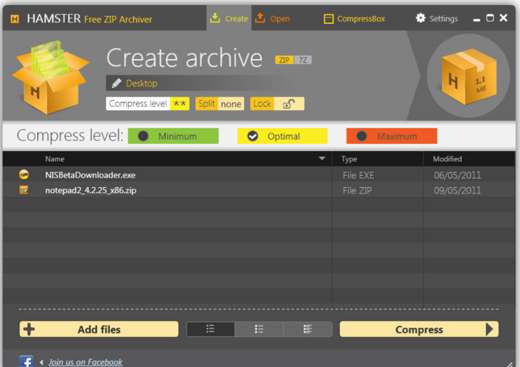Select the Minimum compress level
This screenshot has height=367, width=520.
point(173,136)
